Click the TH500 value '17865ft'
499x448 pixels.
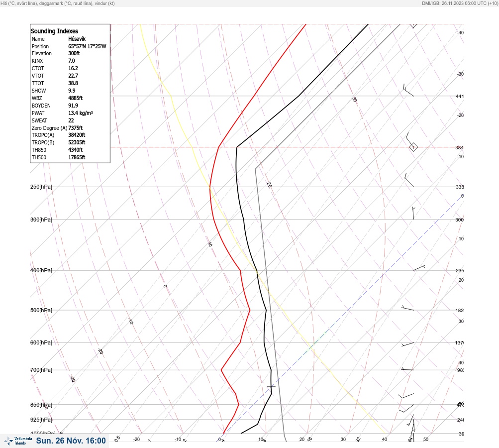pos(77,157)
